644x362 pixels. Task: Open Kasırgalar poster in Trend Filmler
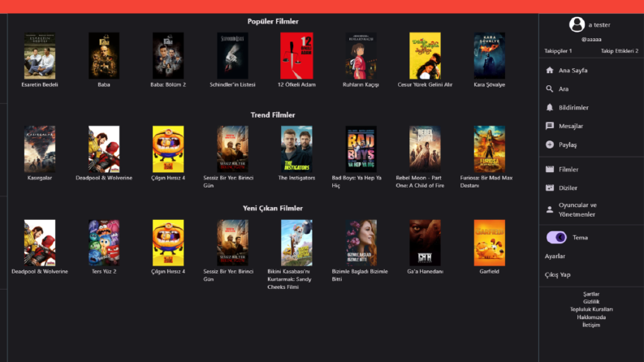(x=40, y=149)
